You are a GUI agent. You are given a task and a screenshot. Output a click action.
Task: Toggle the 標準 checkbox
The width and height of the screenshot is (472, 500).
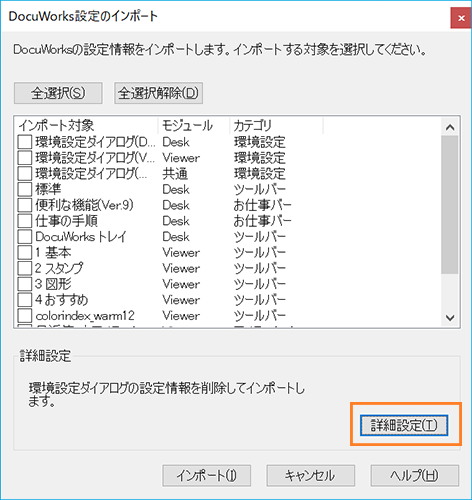pos(25,189)
